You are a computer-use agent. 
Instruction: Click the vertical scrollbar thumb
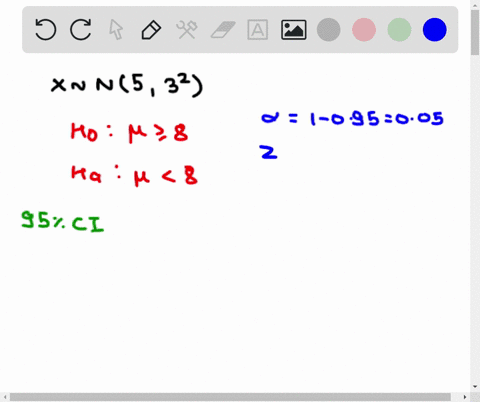point(475,33)
